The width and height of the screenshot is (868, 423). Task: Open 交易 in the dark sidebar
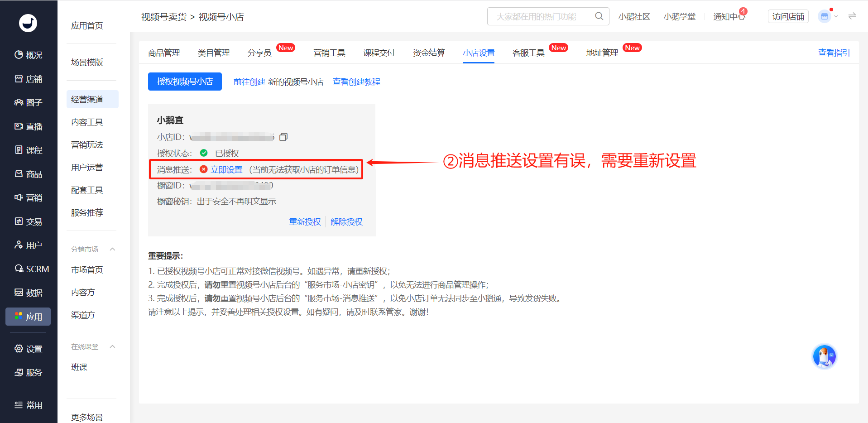click(x=29, y=221)
